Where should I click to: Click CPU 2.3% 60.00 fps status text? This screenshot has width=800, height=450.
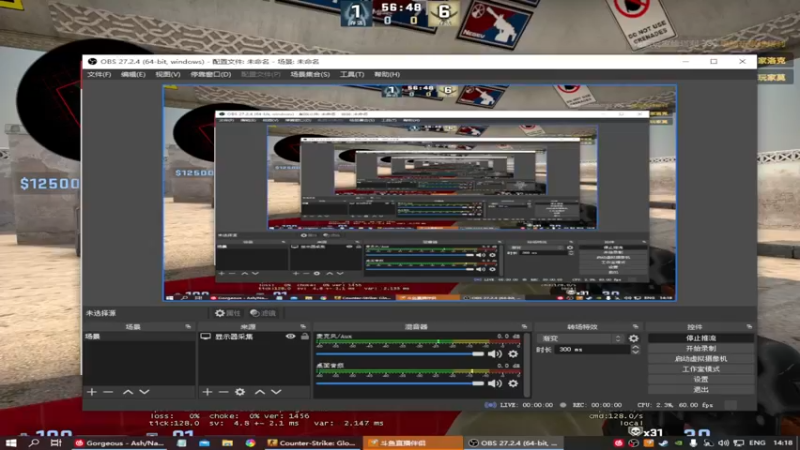pyautogui.click(x=675, y=405)
